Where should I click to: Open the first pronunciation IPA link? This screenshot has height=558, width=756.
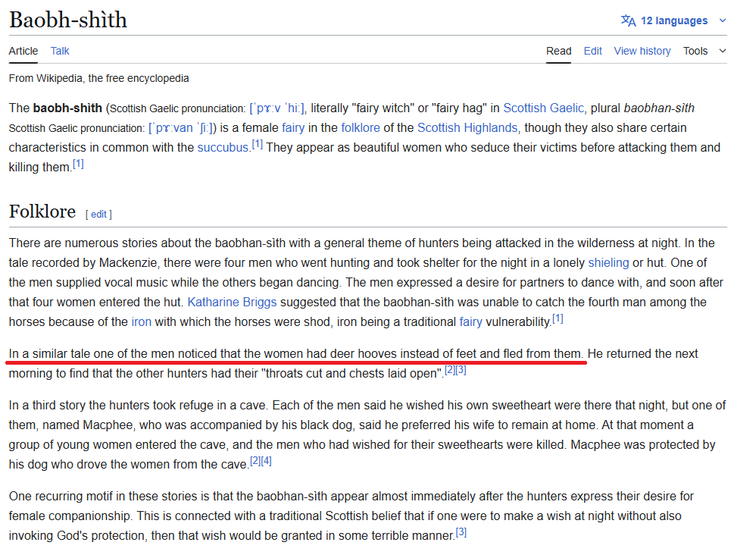276,108
